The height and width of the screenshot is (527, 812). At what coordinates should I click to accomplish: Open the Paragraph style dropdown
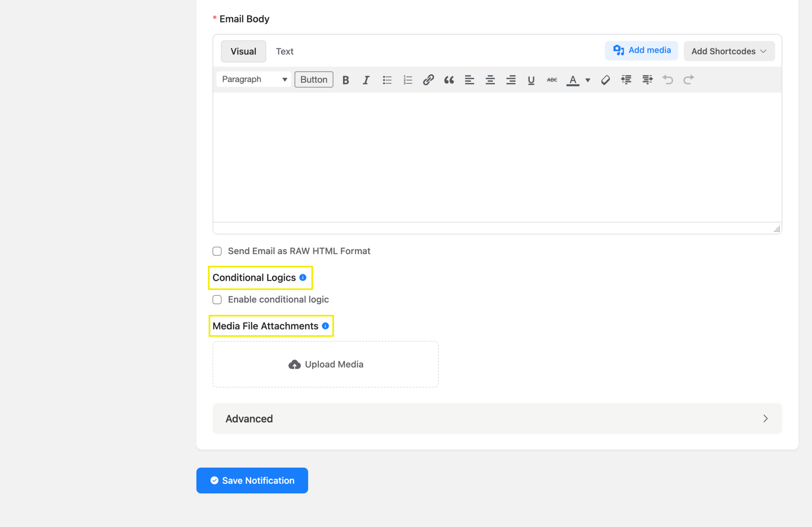(x=253, y=79)
